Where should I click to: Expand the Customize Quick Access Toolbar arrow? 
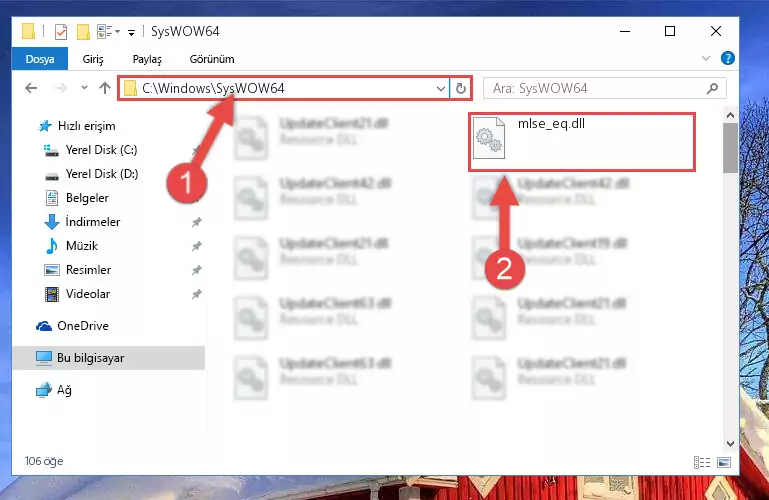pos(131,33)
